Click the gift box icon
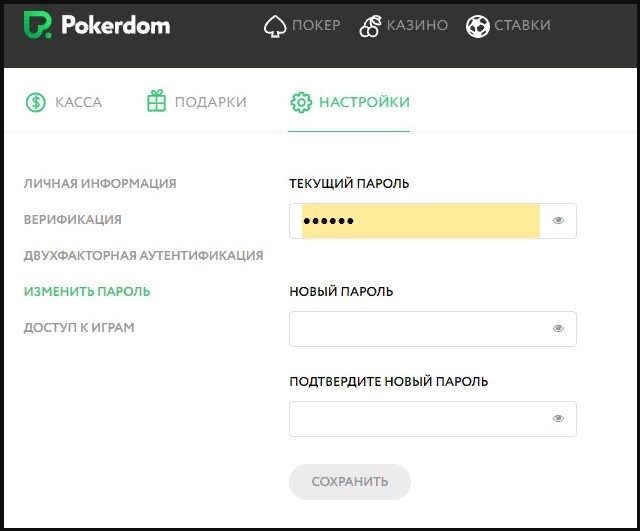This screenshot has height=531, width=640. pos(156,102)
